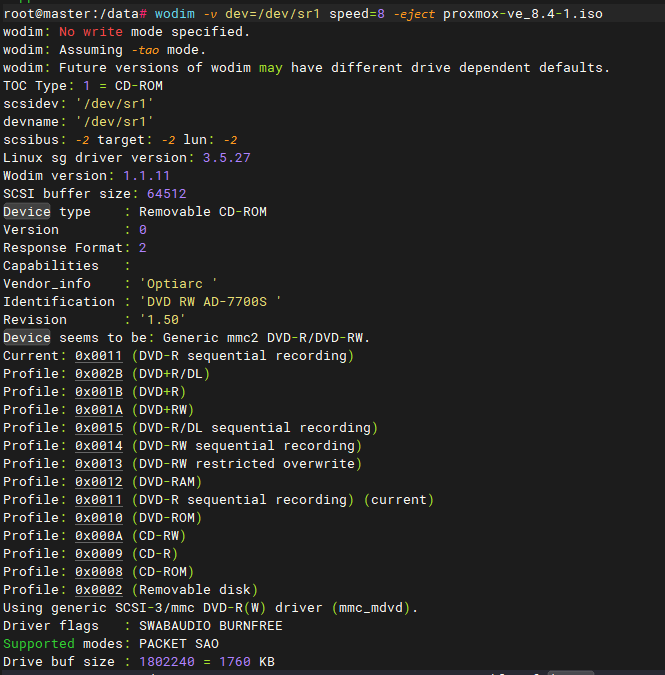
Task: Click profile code 0x0014 (DVD-RW sequential)
Action: pos(99,446)
